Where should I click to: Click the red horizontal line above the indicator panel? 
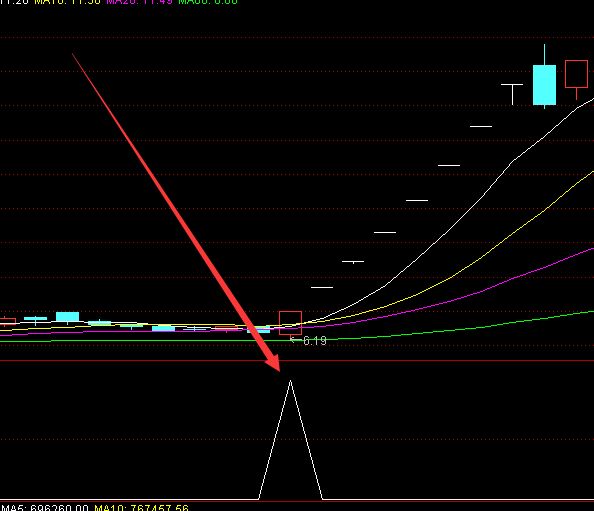[x=297, y=361]
